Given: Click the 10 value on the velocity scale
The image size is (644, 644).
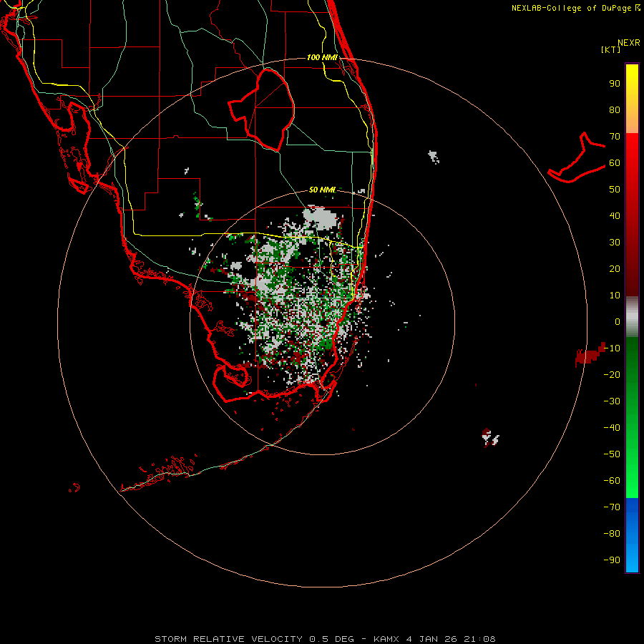Looking at the screenshot, I should 615,296.
